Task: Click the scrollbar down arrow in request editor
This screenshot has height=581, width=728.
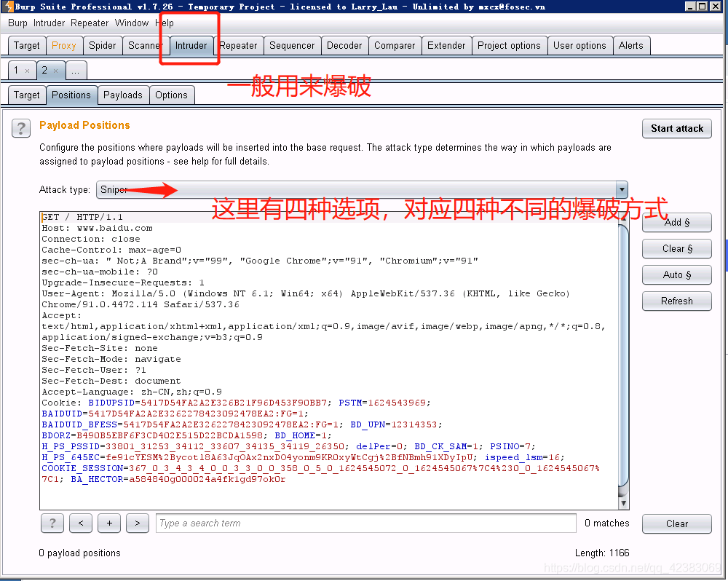Action: click(624, 503)
